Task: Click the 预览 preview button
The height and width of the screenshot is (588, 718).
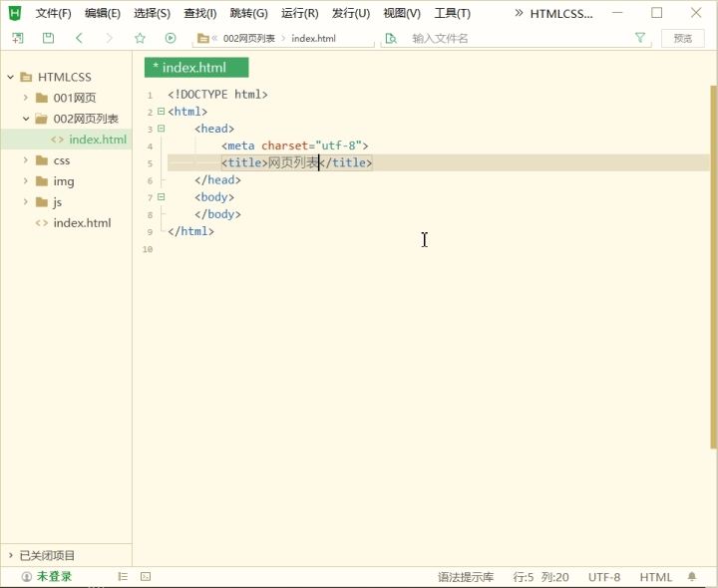Action: 683,39
